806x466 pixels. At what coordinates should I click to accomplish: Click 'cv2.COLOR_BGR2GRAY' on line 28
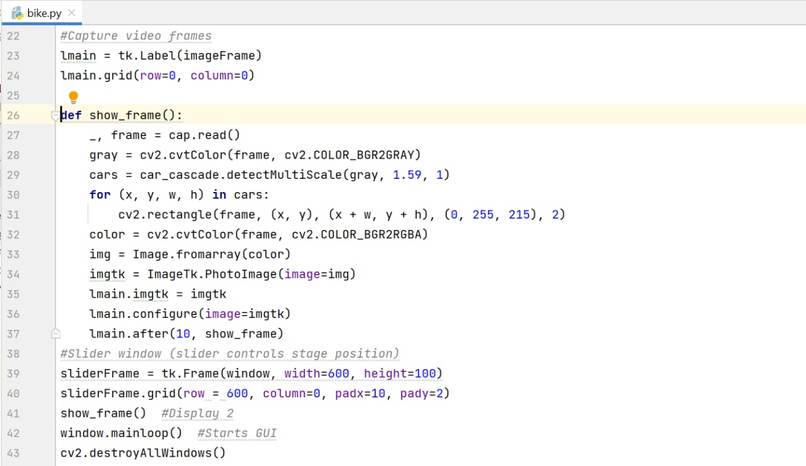tap(349, 155)
